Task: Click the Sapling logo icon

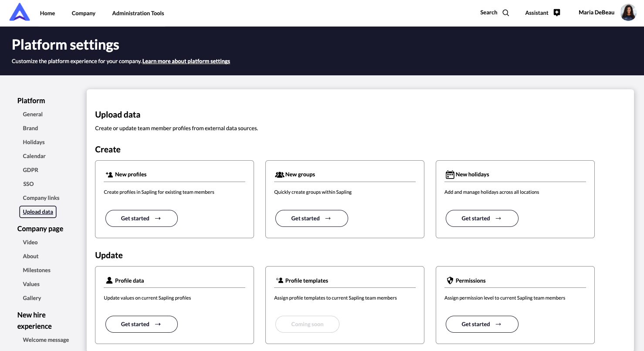Action: (20, 13)
